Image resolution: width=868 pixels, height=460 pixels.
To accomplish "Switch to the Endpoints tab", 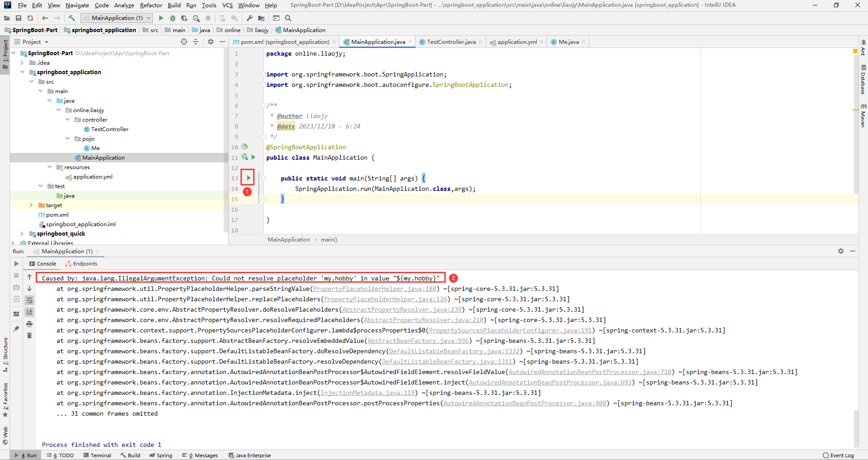I will [81, 264].
